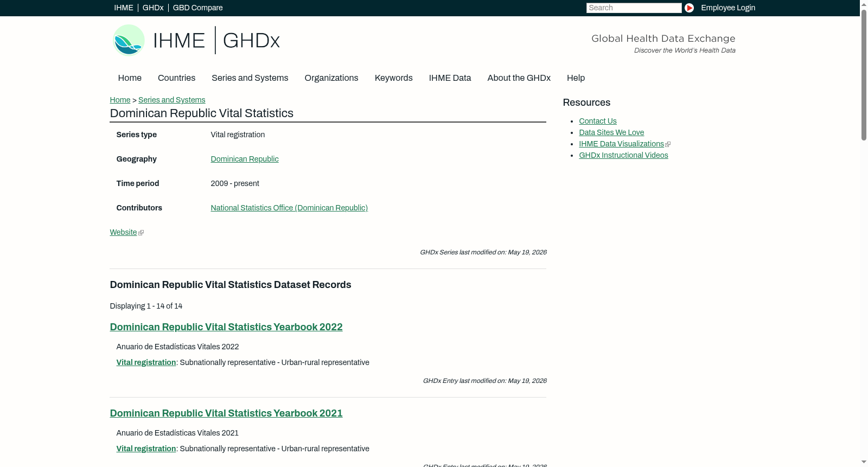
Task: Open the Dominican Republic geography link
Action: [245, 159]
